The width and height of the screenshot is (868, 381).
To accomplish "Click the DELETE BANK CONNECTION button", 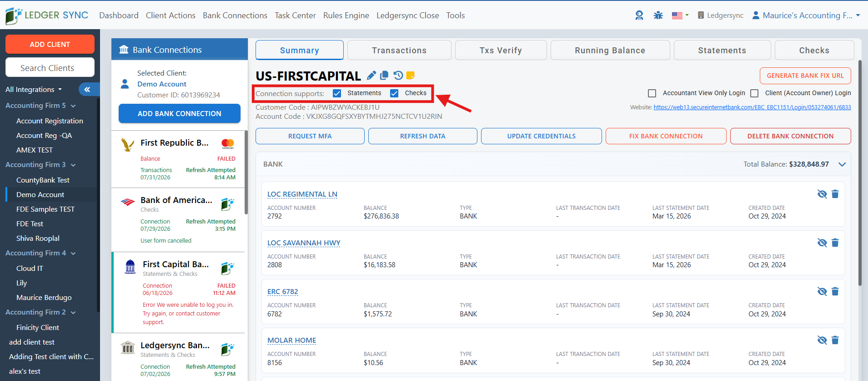I will point(791,136).
